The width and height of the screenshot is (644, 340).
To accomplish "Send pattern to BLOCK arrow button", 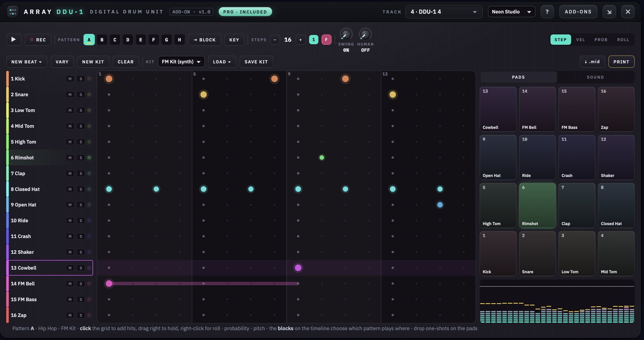I will point(204,39).
